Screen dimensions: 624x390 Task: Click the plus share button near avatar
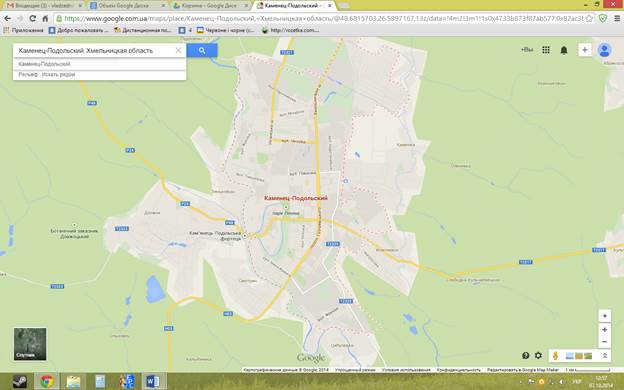tap(585, 50)
